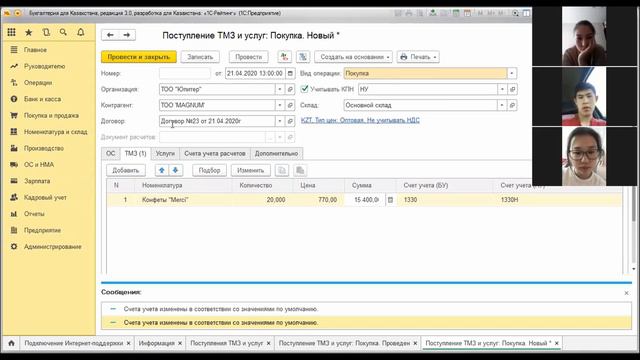Open the НУ field link icon
Screen dimensions: 640x360
point(513,89)
